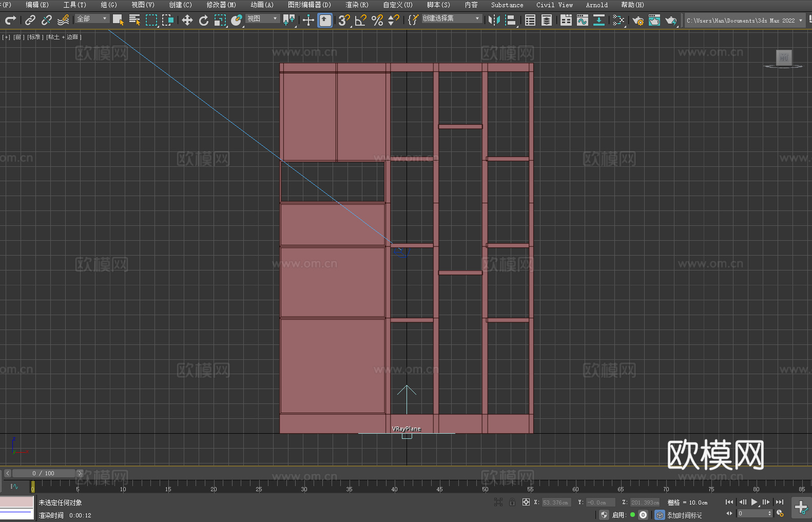
Task: Click the Align tool icon
Action: 511,20
